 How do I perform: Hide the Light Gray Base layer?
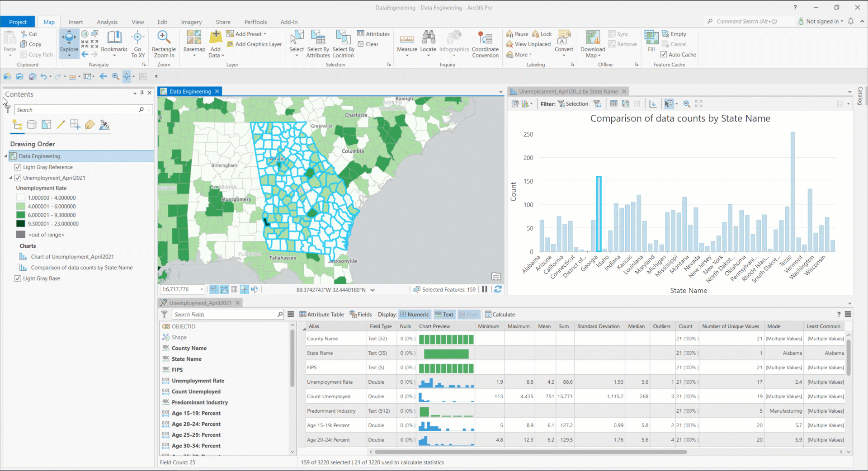[x=17, y=278]
